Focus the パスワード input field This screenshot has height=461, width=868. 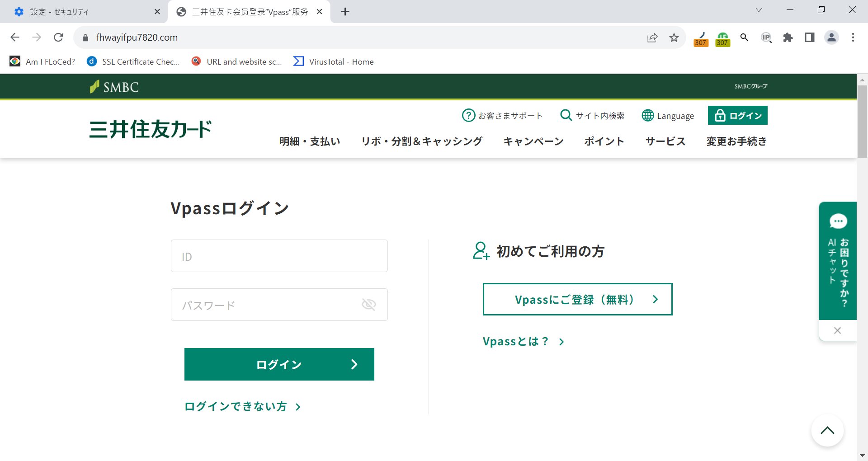(279, 305)
